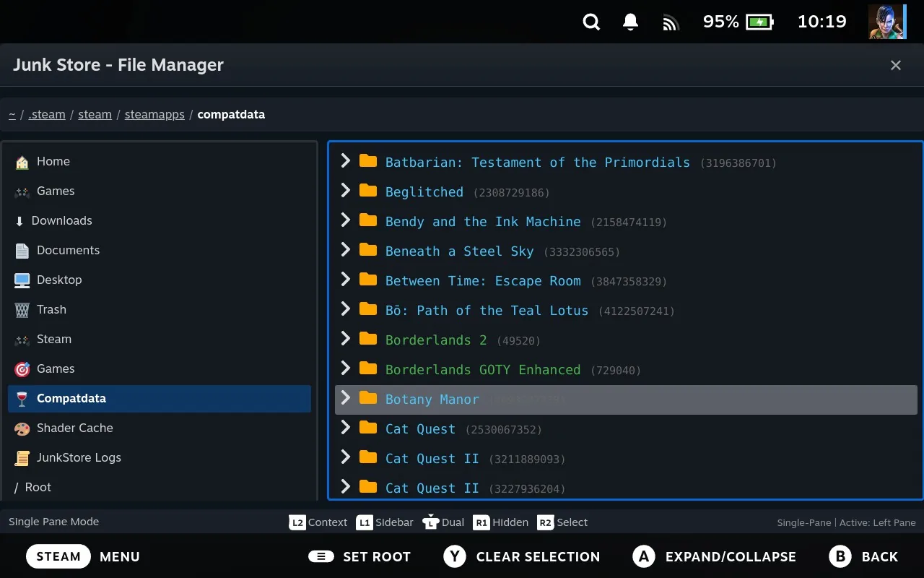Open JunkStore Logs in the sidebar
This screenshot has width=924, height=578.
(x=160, y=458)
